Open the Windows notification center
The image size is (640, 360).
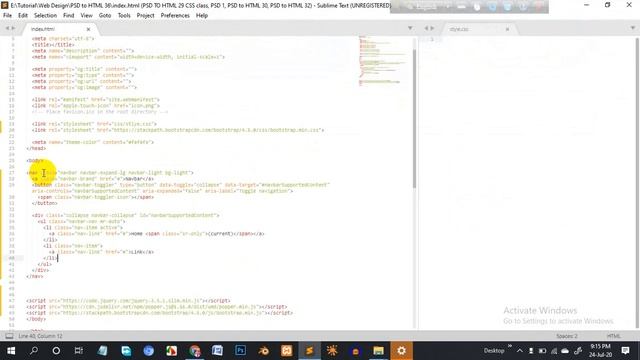[x=625, y=351]
